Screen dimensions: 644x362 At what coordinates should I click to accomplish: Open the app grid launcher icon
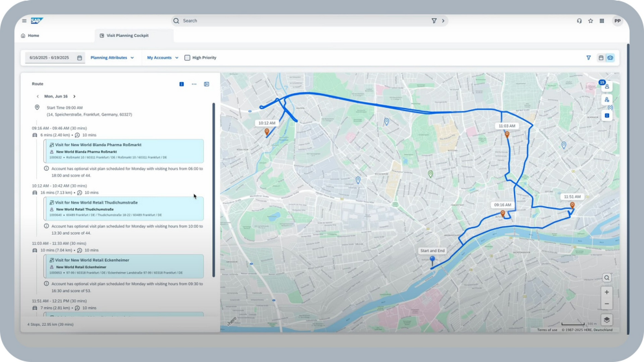coord(602,21)
